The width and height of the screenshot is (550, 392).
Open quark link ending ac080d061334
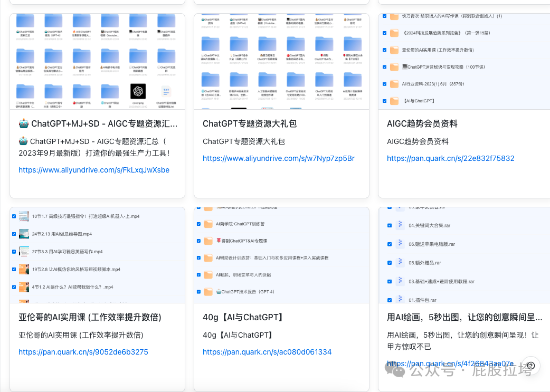[267, 352]
